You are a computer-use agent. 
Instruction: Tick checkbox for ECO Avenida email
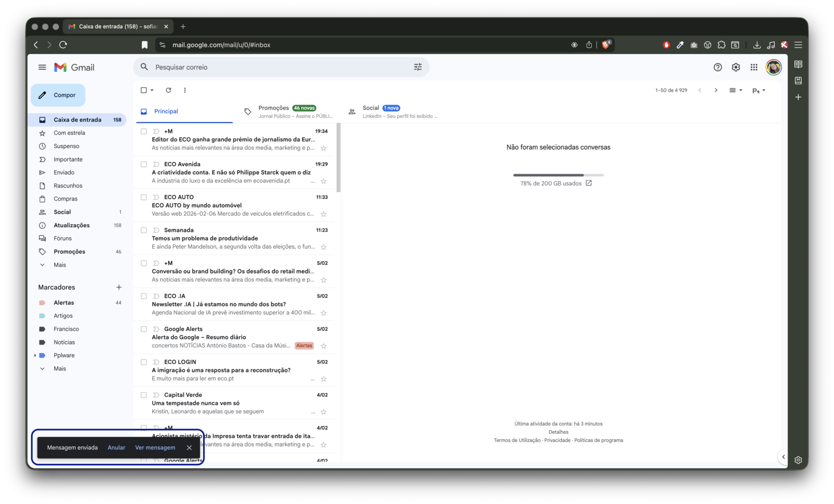144,164
